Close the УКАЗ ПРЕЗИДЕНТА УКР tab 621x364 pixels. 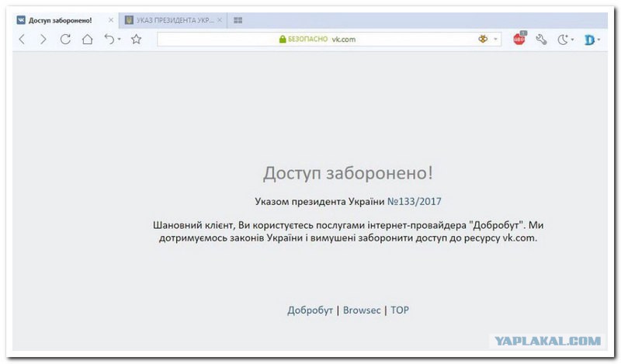220,20
